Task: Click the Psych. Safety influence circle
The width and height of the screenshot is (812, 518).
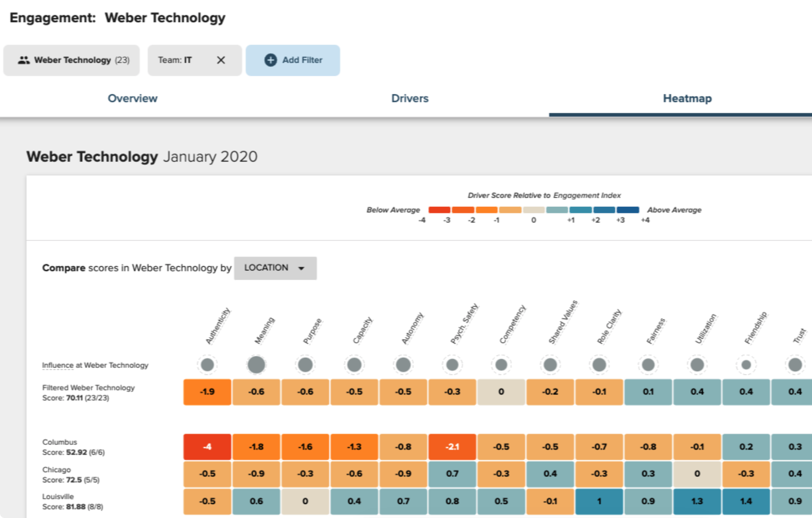Action: coord(452,365)
